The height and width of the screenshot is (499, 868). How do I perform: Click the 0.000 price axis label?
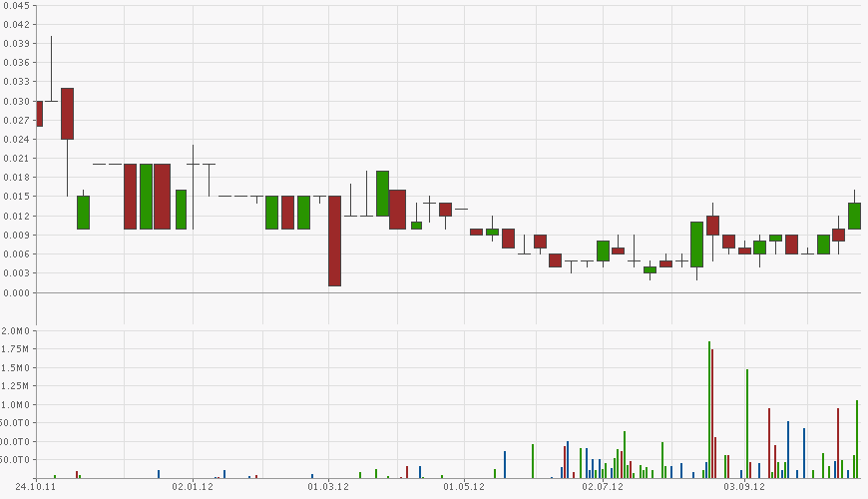16,292
